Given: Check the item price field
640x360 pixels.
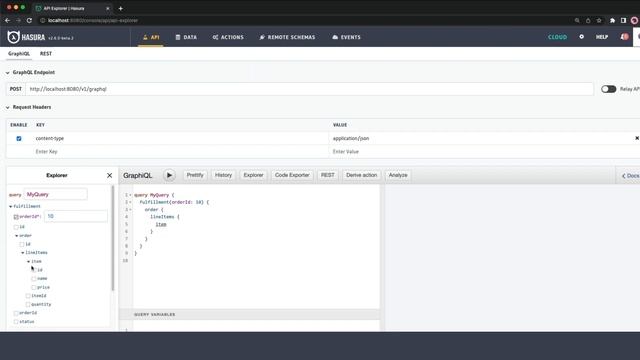Looking at the screenshot, I should click(x=34, y=287).
